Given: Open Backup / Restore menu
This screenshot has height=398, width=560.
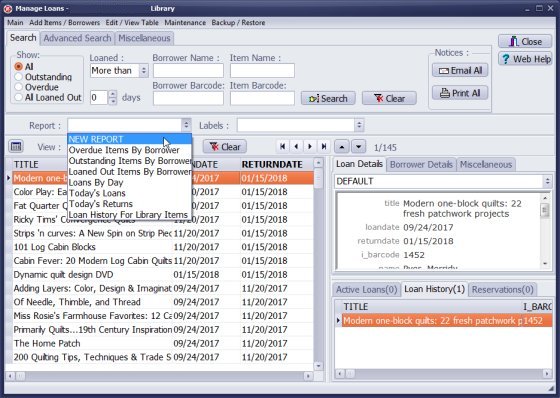Looking at the screenshot, I should [238, 23].
